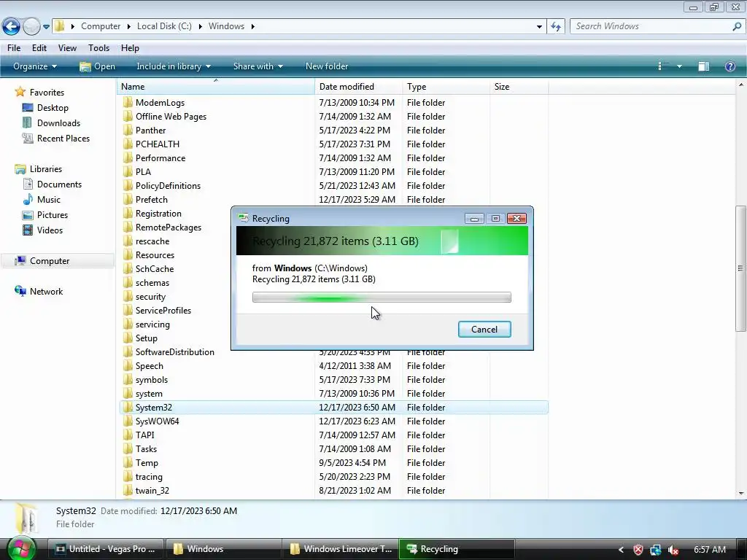The height and width of the screenshot is (560, 747).
Task: Expand the Share with dropdown
Action: coord(258,66)
